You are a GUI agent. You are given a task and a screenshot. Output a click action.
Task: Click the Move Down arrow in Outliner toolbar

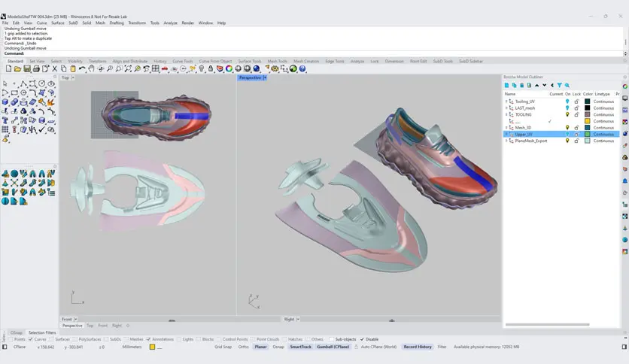(x=545, y=86)
